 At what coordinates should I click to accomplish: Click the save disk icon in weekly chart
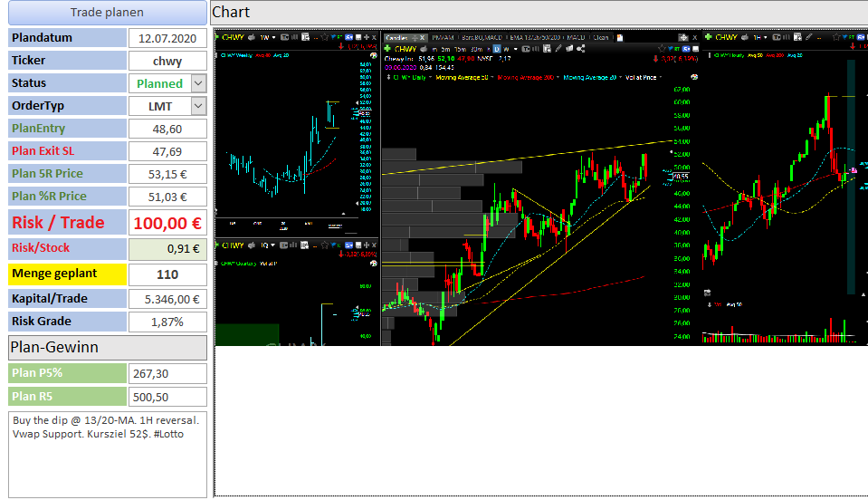pyautogui.click(x=358, y=38)
